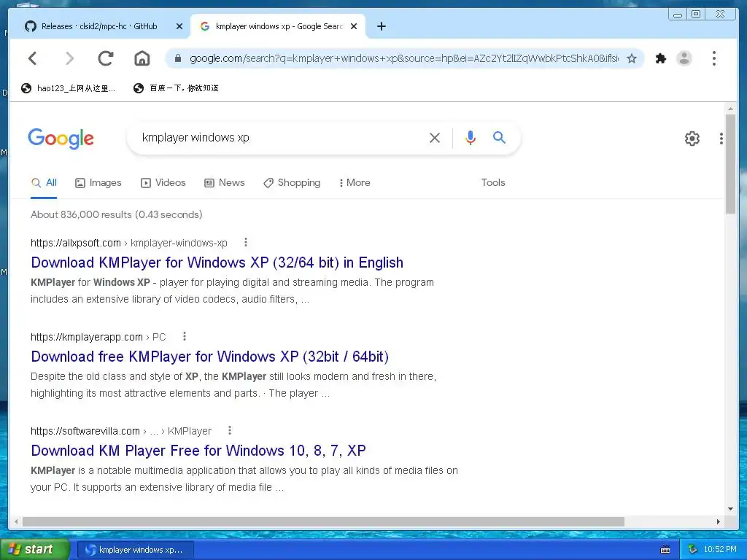This screenshot has height=560, width=747.
Task: Open Google quick settings gear icon
Action: tap(692, 139)
